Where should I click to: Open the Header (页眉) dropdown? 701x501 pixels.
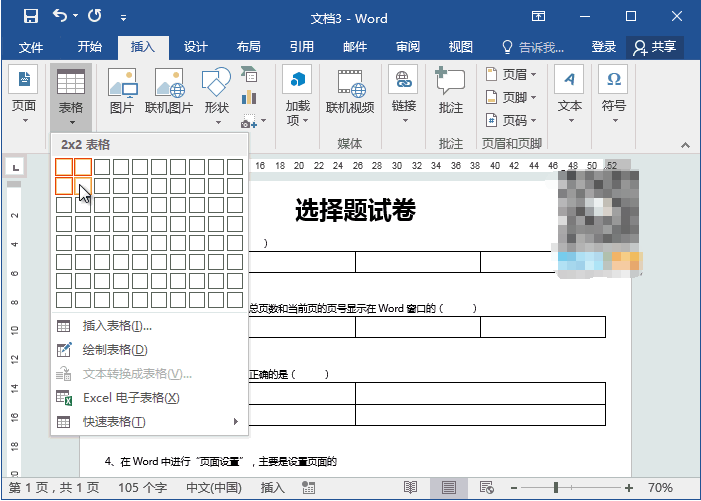point(518,74)
